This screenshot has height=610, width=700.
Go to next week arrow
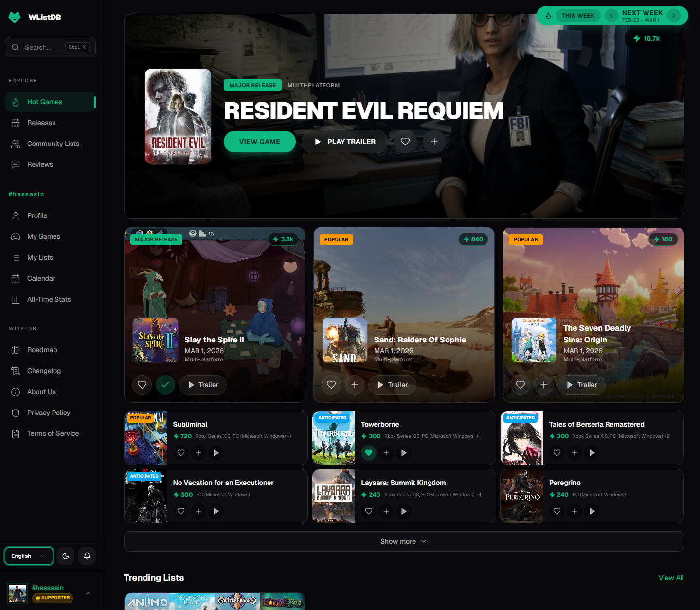pyautogui.click(x=674, y=16)
